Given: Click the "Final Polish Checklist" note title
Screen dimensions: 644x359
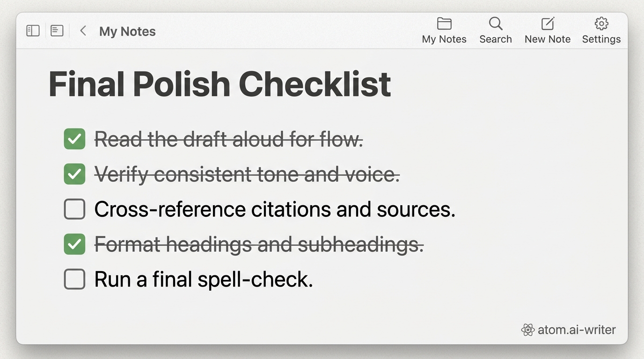Looking at the screenshot, I should point(220,85).
